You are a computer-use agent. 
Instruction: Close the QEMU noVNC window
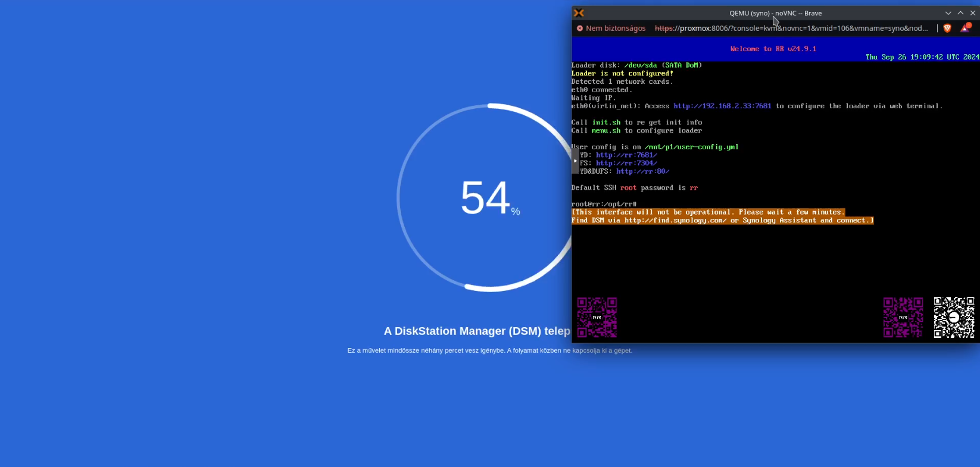coord(973,13)
